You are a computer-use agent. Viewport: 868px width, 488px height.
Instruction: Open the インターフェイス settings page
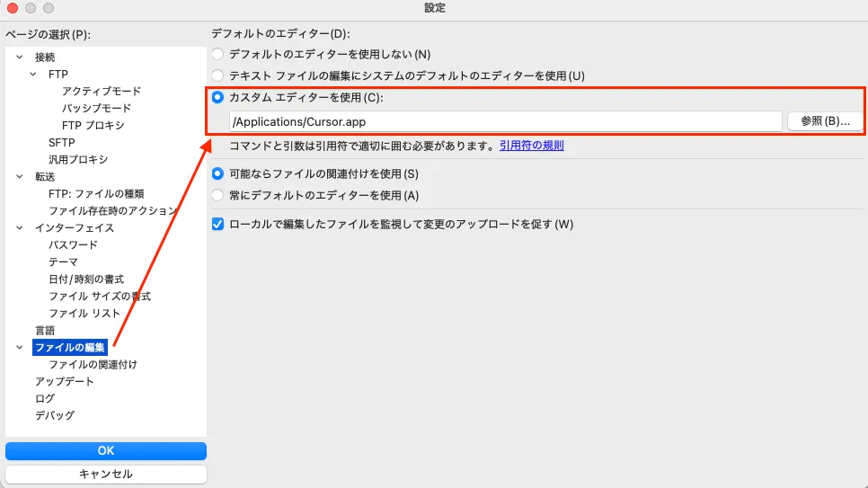coord(75,227)
